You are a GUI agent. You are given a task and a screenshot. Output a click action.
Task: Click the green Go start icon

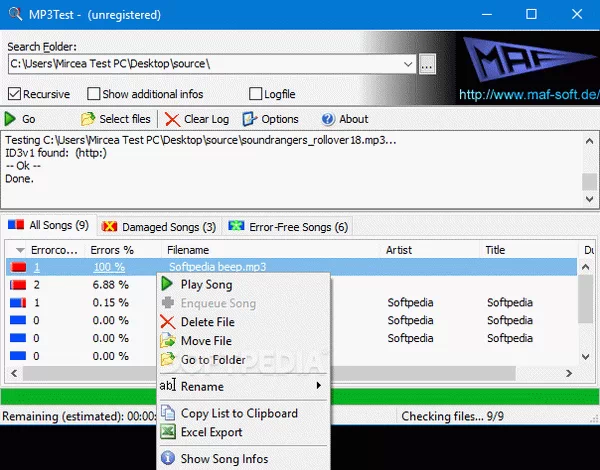point(12,119)
